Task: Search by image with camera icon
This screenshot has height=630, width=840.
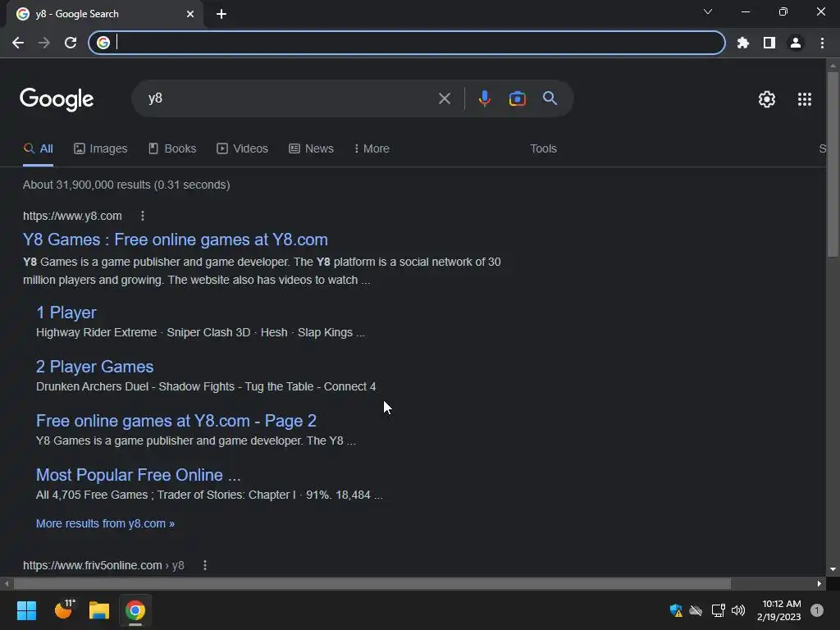Action: (x=517, y=98)
